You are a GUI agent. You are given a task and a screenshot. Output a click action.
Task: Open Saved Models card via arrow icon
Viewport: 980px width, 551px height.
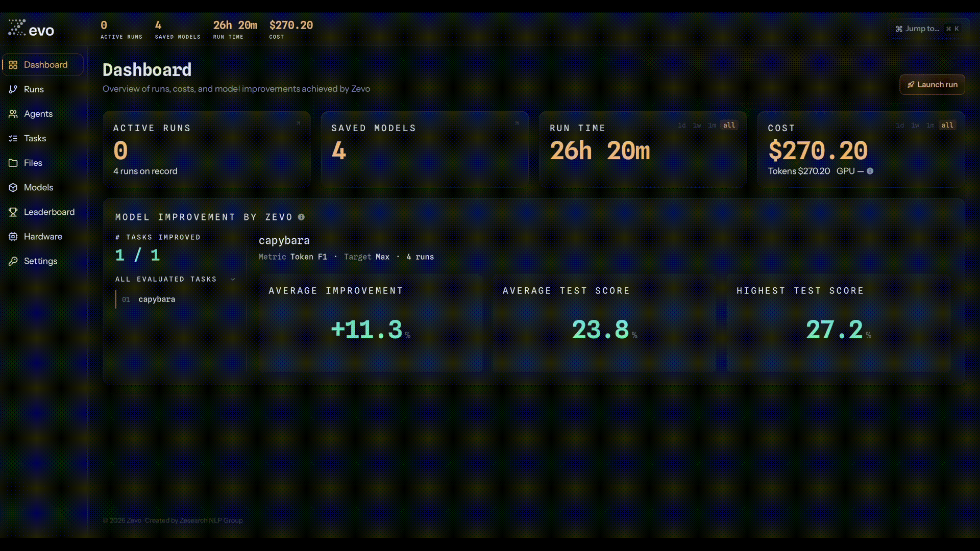(517, 123)
